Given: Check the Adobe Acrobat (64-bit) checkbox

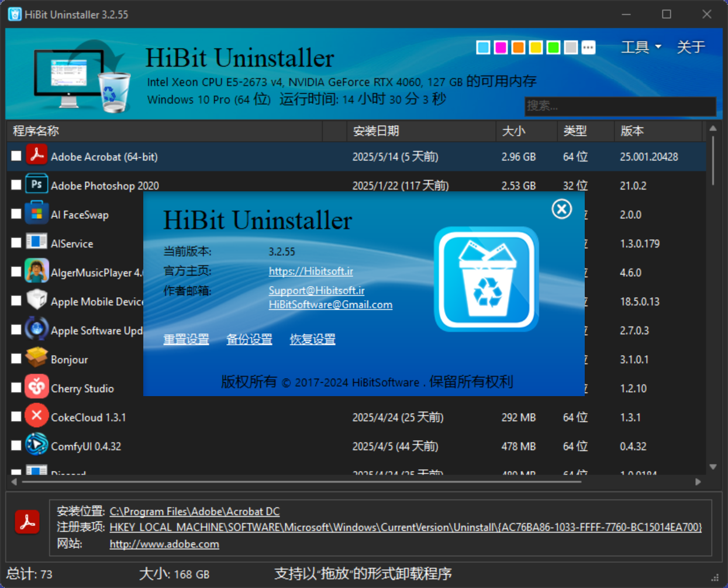Looking at the screenshot, I should [16, 156].
